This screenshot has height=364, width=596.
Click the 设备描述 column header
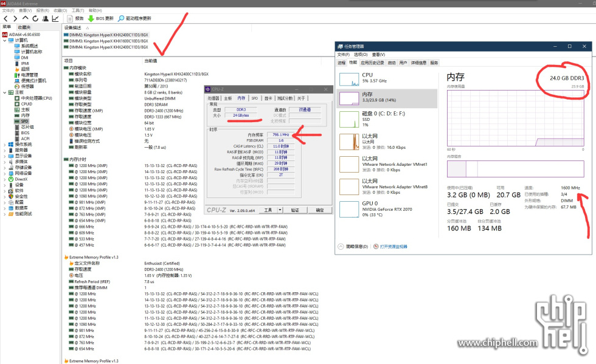click(72, 28)
